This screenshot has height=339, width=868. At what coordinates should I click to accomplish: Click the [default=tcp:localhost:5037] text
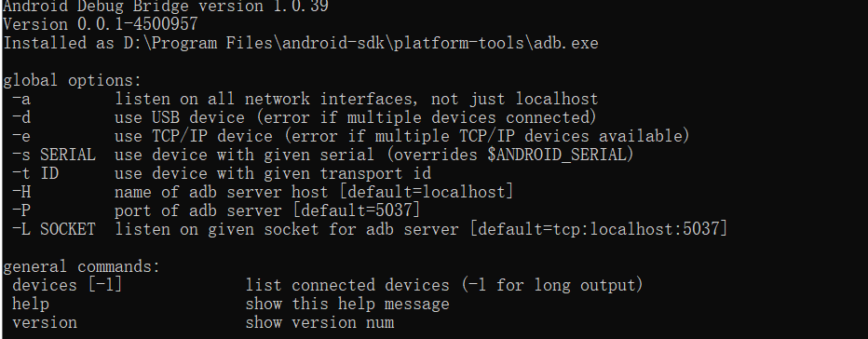click(599, 229)
